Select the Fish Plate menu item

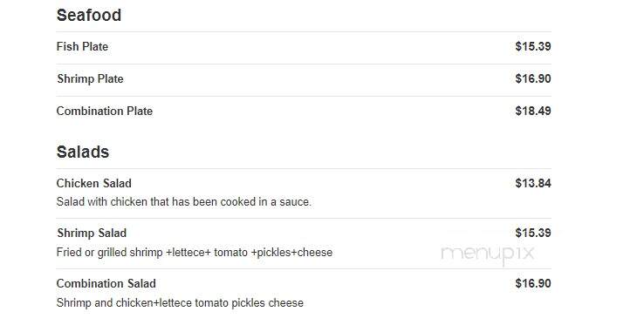[x=82, y=47]
